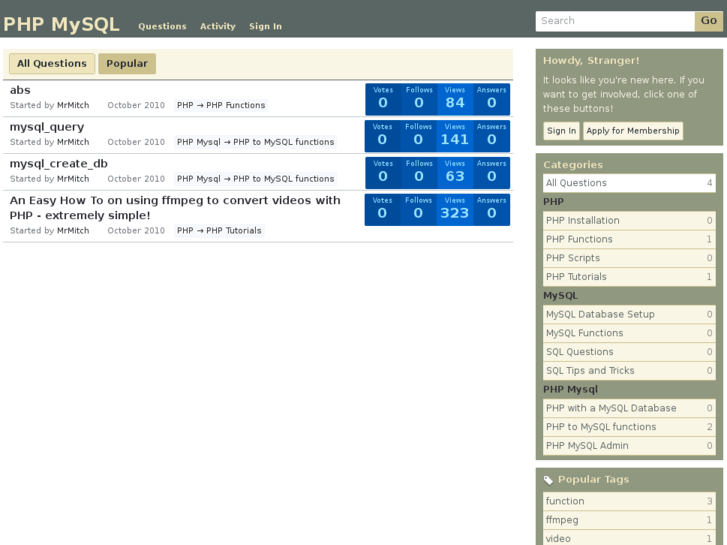Select SQL Tips and Tricks category
This screenshot has width=727, height=545.
[x=629, y=371]
